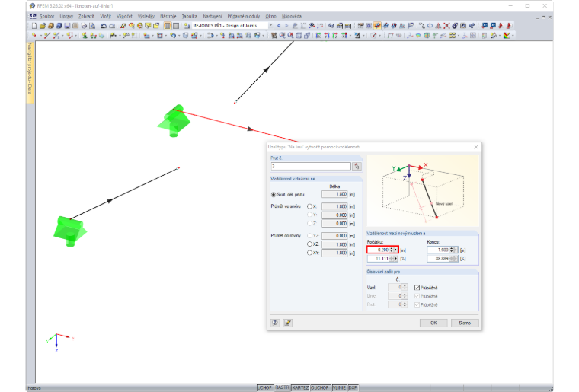This screenshot has height=392, width=579.
Task: Click the New file icon in toolbar
Action: pyautogui.click(x=34, y=26)
